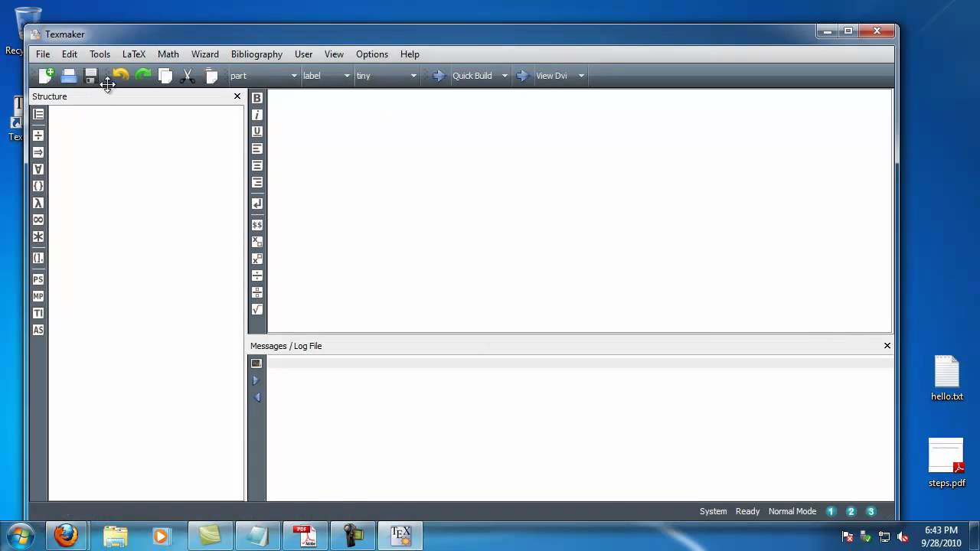980x551 pixels.
Task: Open MetaPost commands with the MP icon
Action: [38, 296]
